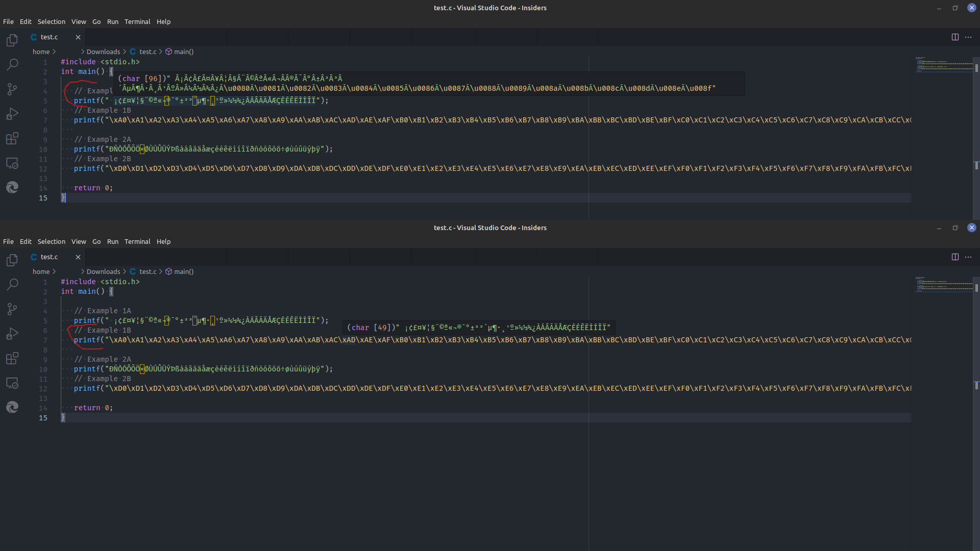Viewport: 980px width, 551px height.
Task: Split the editor using the top-right split icon
Action: pyautogui.click(x=954, y=37)
